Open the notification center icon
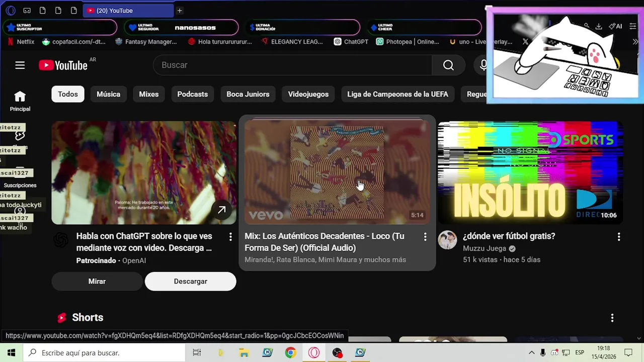This screenshot has height=362, width=644. pyautogui.click(x=628, y=352)
